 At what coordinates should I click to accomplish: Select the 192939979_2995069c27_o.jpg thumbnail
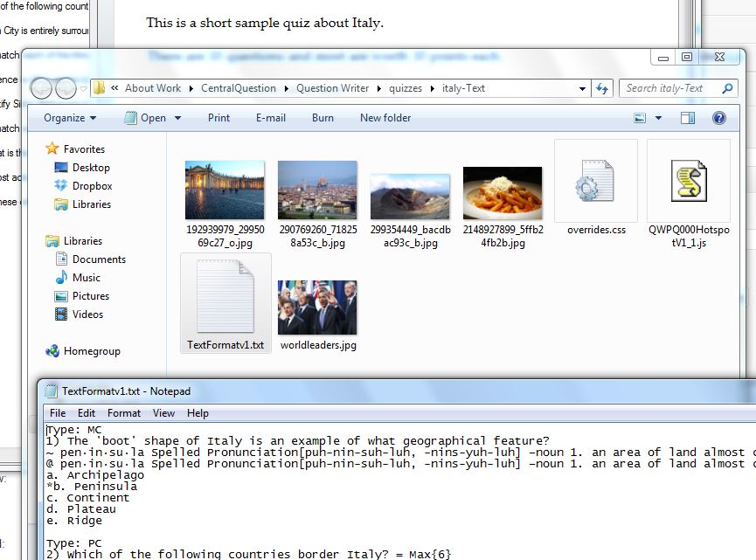tap(225, 190)
